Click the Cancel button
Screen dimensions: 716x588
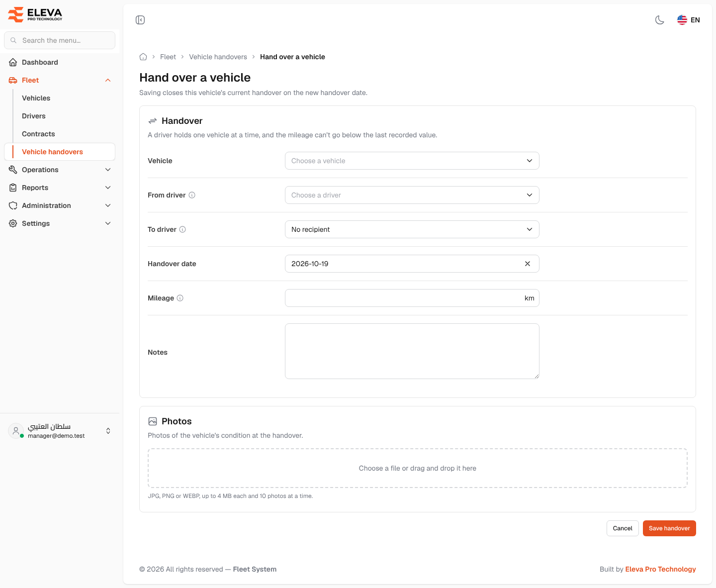(x=623, y=528)
